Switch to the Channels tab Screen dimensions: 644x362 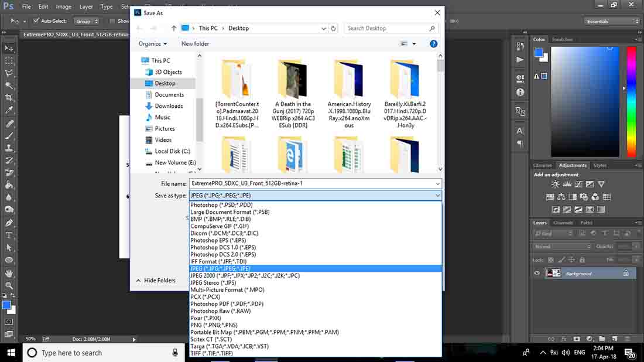563,223
